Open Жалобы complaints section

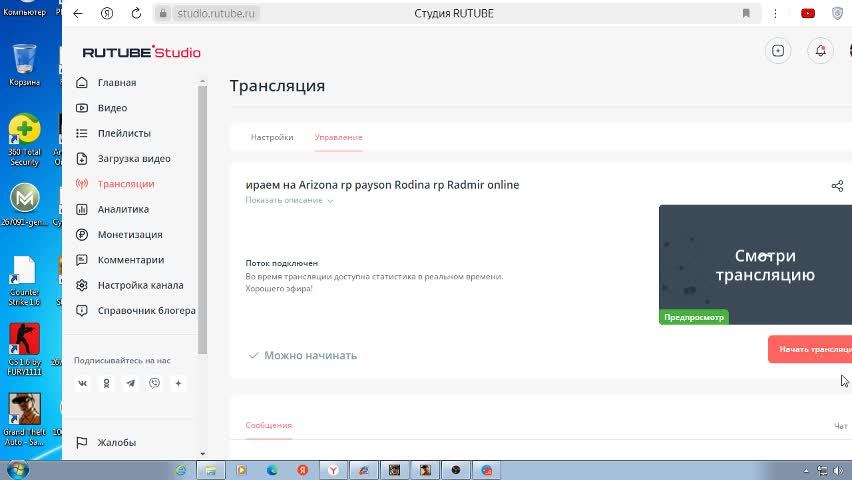[x=106, y=442]
